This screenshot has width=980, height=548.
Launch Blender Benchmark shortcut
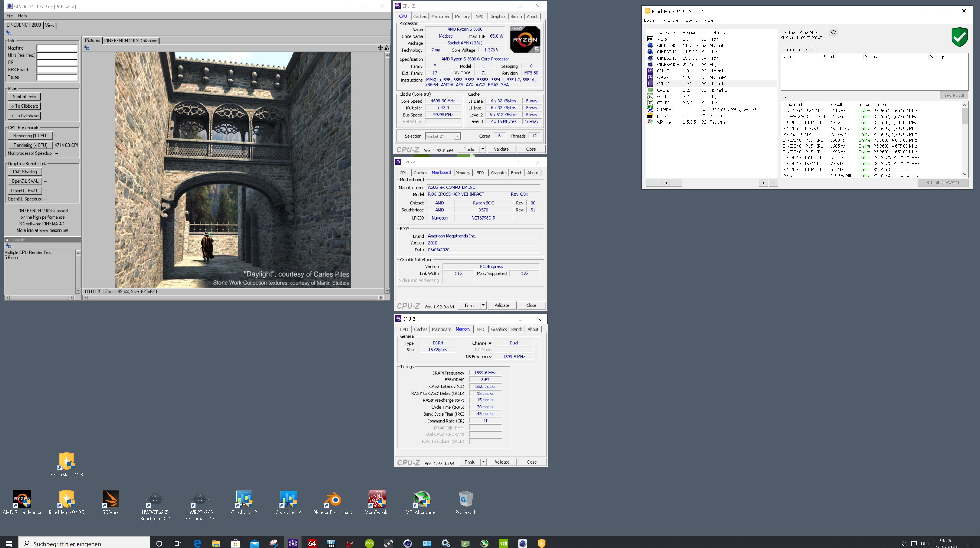point(333,502)
